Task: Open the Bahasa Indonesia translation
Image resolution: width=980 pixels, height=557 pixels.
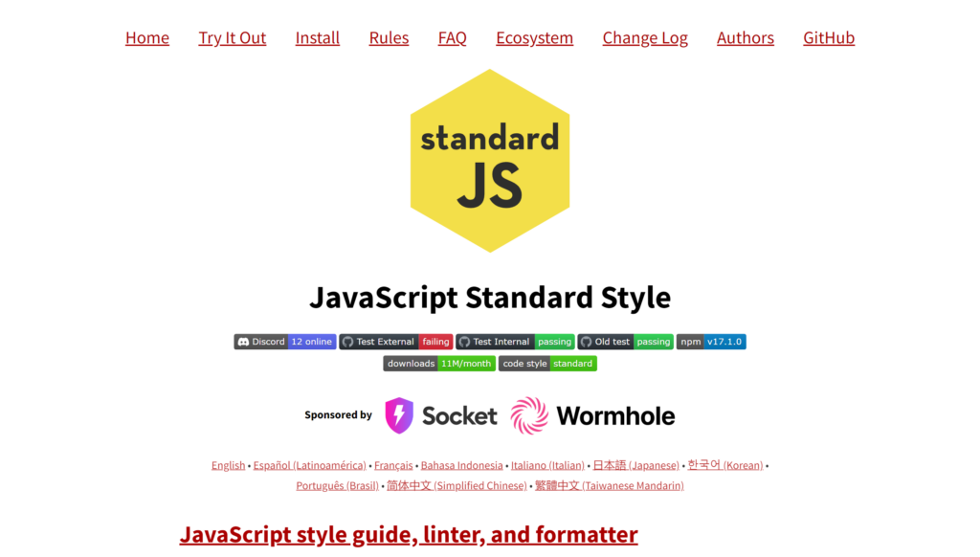Action: (462, 466)
